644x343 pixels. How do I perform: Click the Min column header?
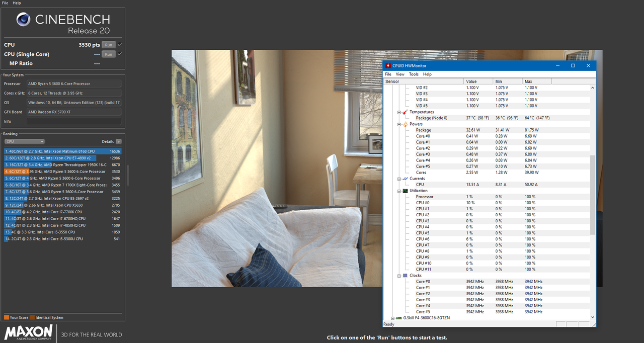click(x=508, y=81)
